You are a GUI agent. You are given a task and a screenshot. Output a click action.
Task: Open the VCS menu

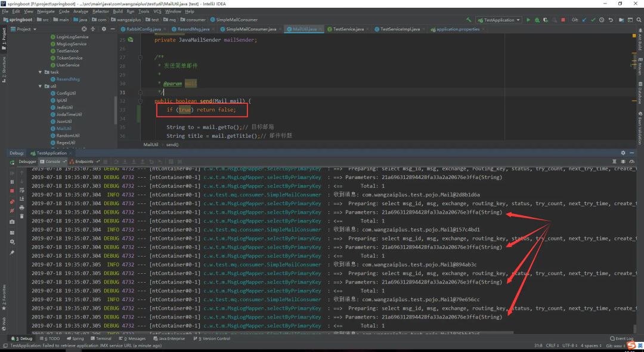157,11
